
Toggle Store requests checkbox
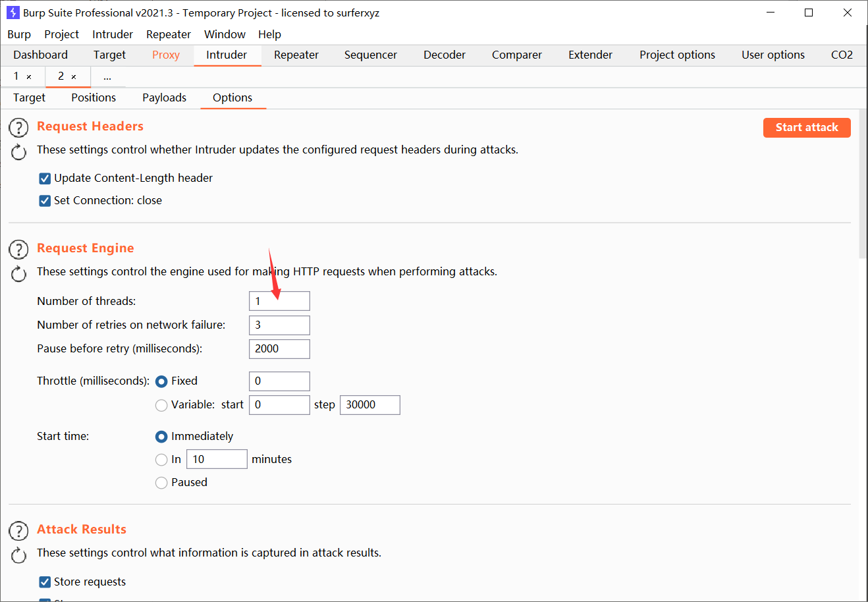[45, 582]
